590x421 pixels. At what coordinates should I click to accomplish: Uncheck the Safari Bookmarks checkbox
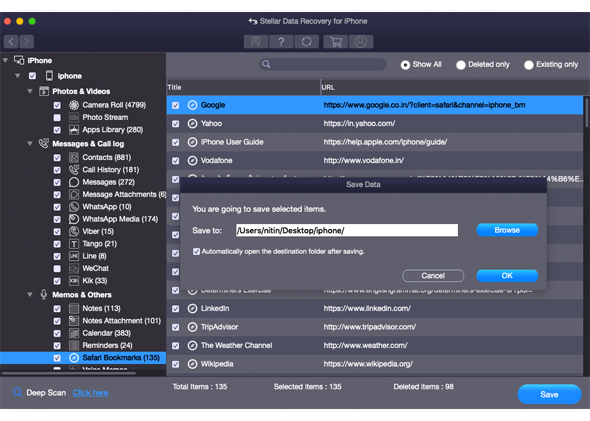coord(57,358)
